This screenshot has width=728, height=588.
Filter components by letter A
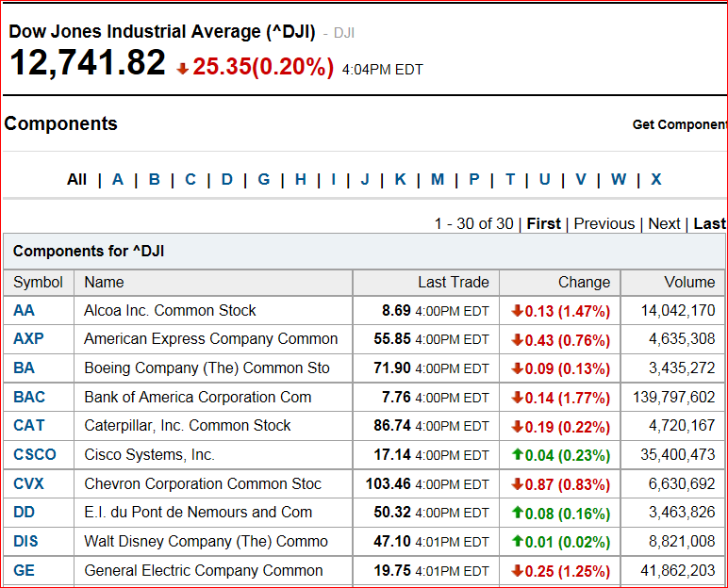[118, 179]
